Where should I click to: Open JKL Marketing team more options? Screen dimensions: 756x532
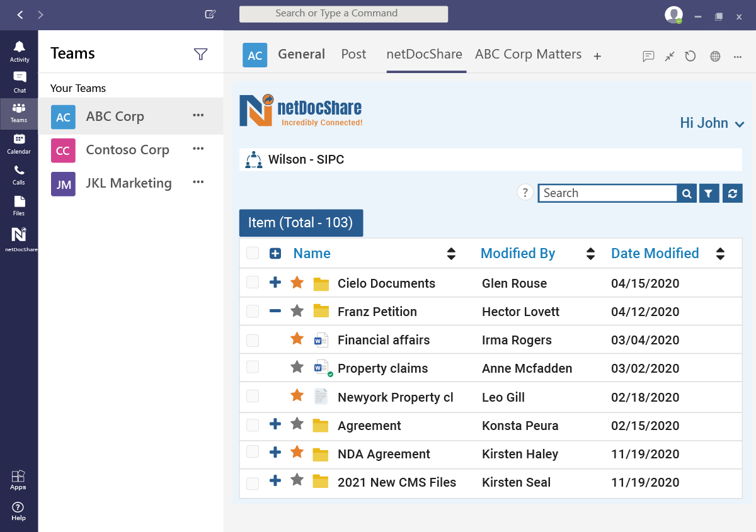point(198,182)
